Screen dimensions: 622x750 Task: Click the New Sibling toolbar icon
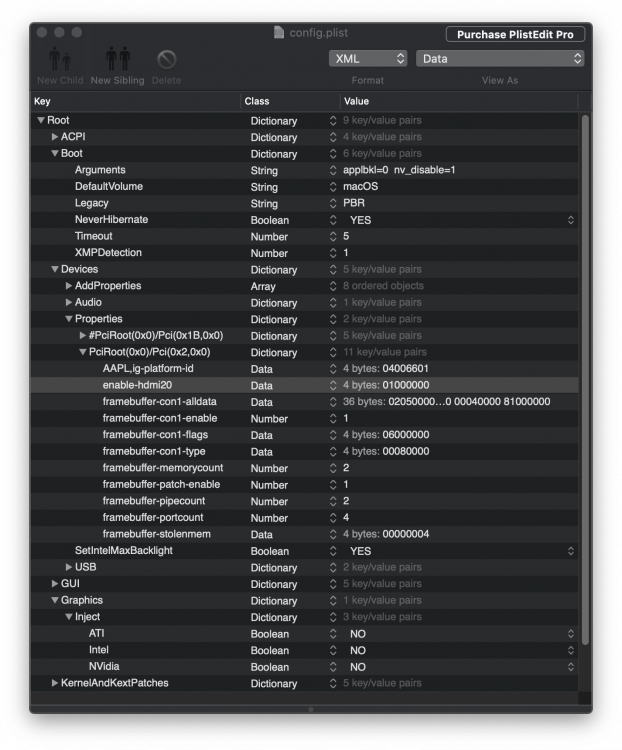[118, 59]
